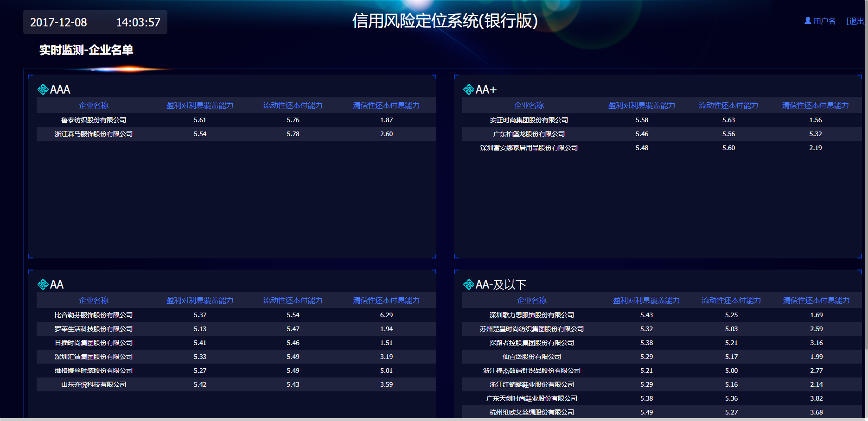The height and width of the screenshot is (421, 868).
Task: Click AA+ table 清偿性还本付息能力 header
Action: click(816, 106)
